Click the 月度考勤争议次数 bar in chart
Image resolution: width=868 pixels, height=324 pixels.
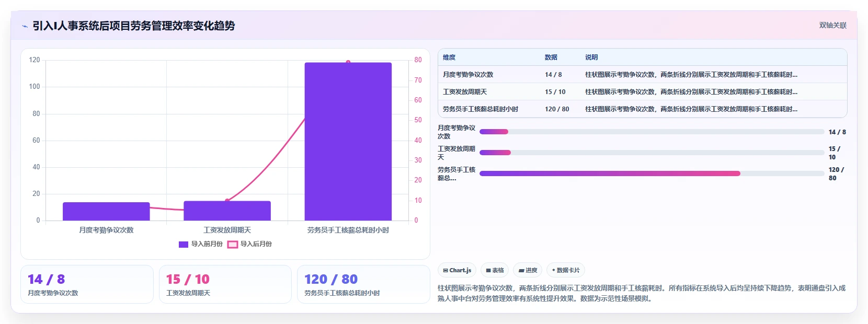(x=106, y=211)
